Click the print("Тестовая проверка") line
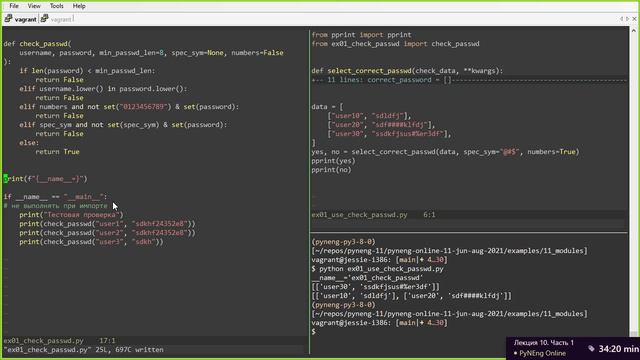This screenshot has height=360, width=640. (71, 215)
